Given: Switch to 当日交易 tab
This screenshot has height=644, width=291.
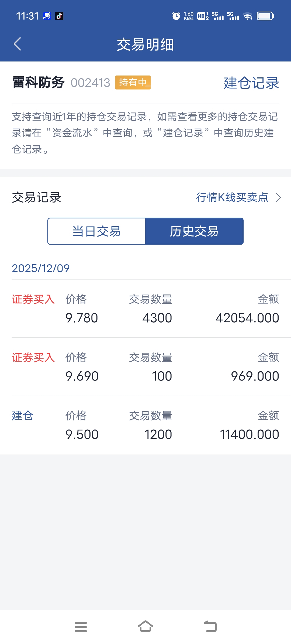Looking at the screenshot, I should [x=96, y=231].
